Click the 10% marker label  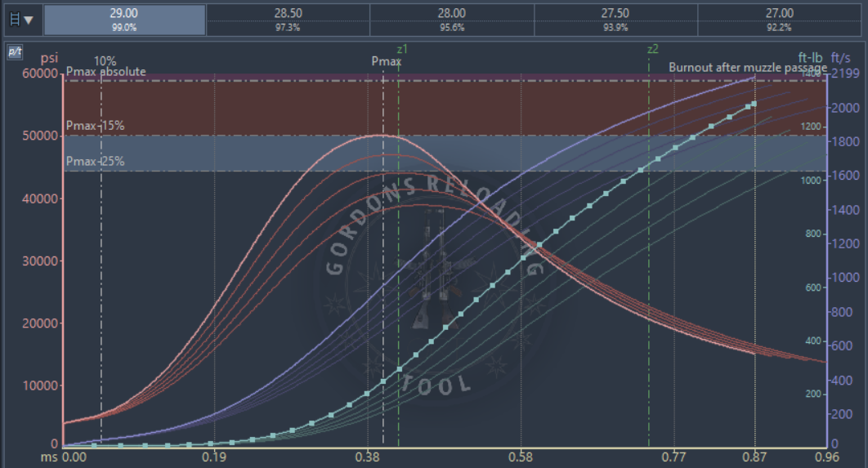105,61
